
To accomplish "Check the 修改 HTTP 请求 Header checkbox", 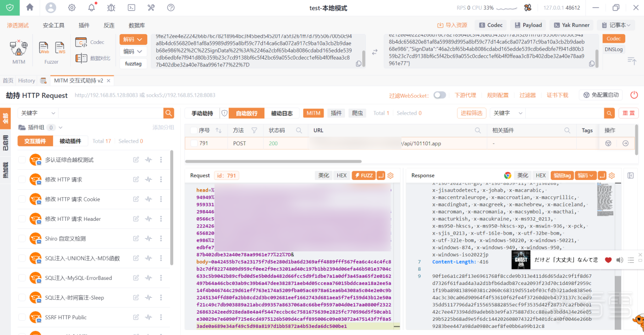I will (x=21, y=219).
